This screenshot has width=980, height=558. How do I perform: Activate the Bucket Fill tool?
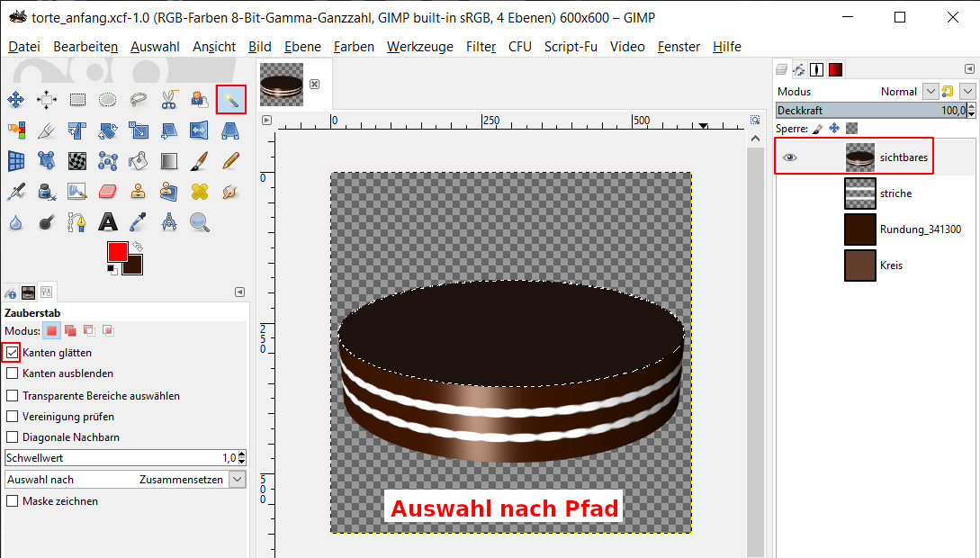pyautogui.click(x=139, y=160)
